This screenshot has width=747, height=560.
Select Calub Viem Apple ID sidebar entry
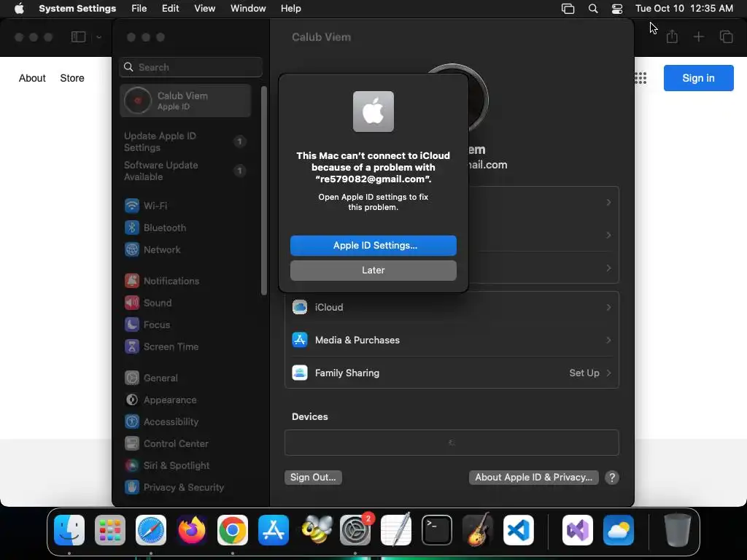point(185,101)
